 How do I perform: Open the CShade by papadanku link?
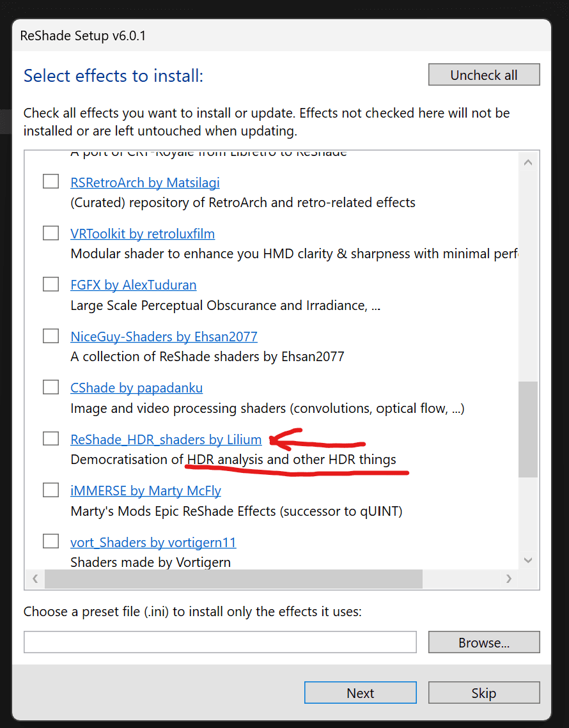[137, 388]
